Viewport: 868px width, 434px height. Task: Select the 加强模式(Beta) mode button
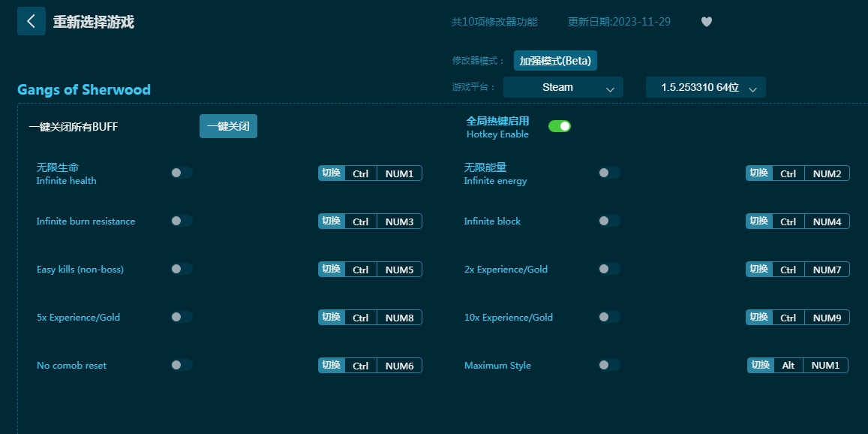pyautogui.click(x=555, y=60)
